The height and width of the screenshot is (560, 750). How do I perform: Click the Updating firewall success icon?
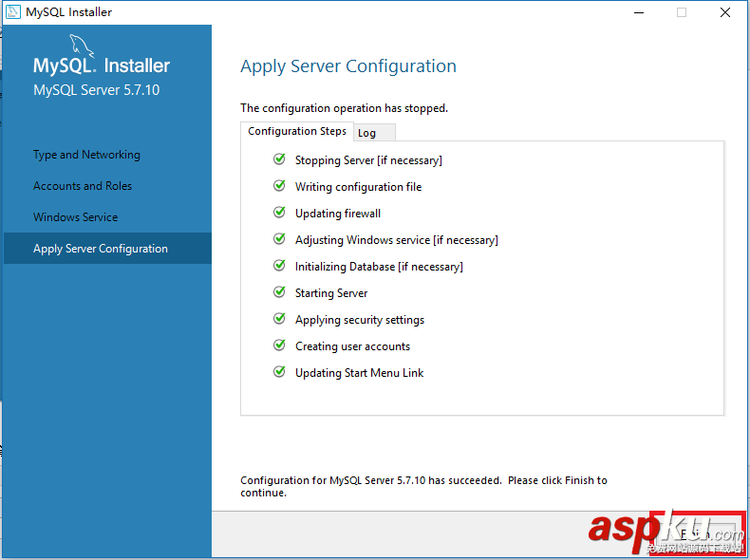[279, 213]
